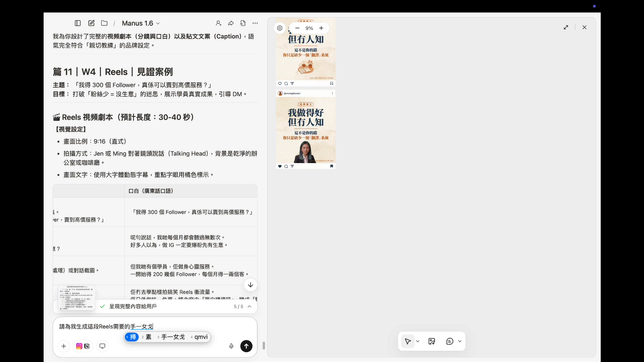Click the plus add attachment button
The height and width of the screenshot is (362, 644).
pyautogui.click(x=64, y=346)
